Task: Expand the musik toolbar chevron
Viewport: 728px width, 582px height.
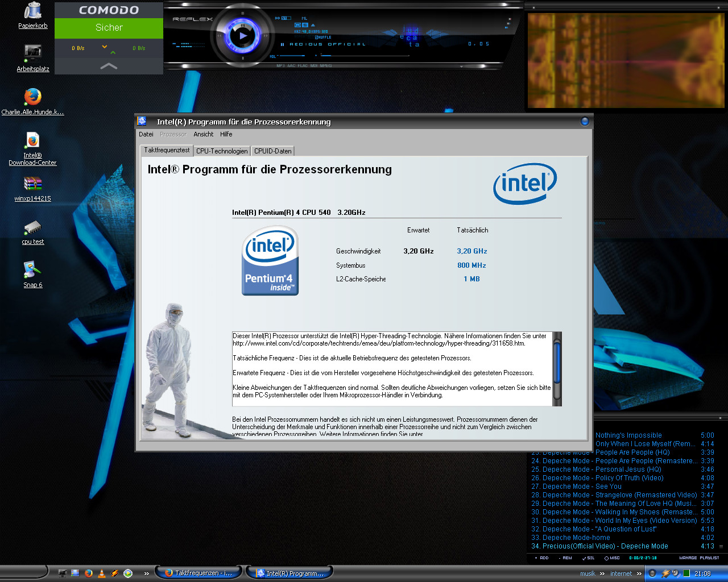Action: click(602, 574)
